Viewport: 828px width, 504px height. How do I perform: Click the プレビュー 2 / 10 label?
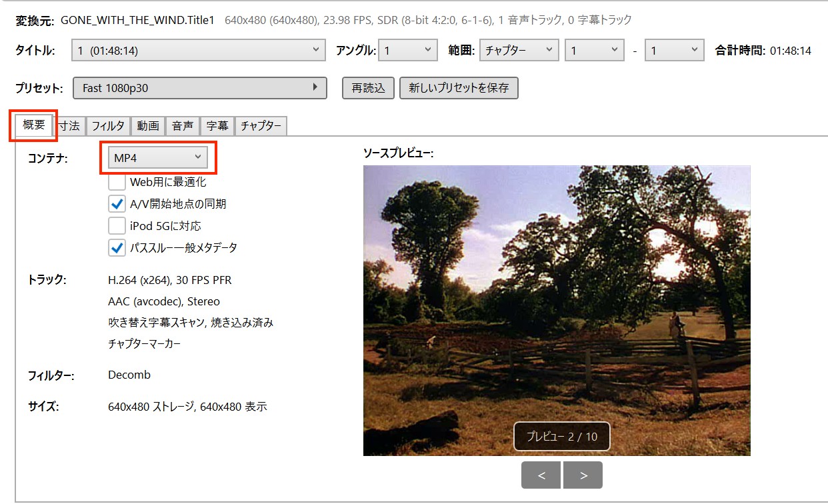562,437
